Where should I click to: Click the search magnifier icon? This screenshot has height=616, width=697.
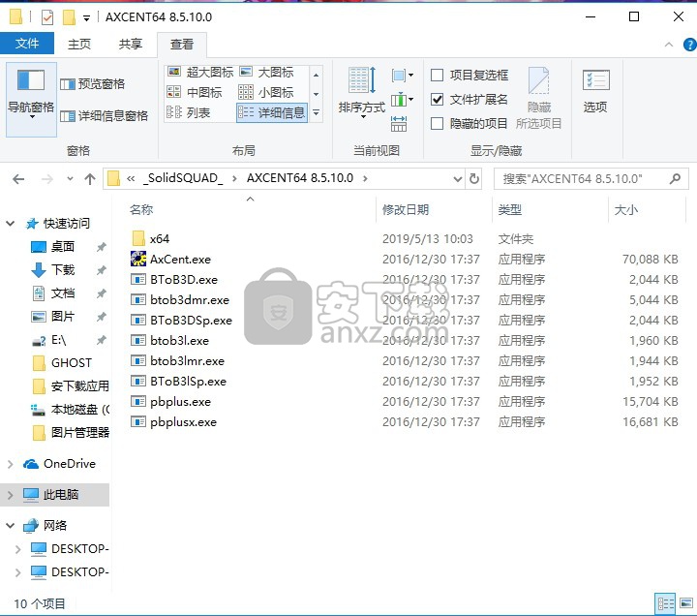675,179
